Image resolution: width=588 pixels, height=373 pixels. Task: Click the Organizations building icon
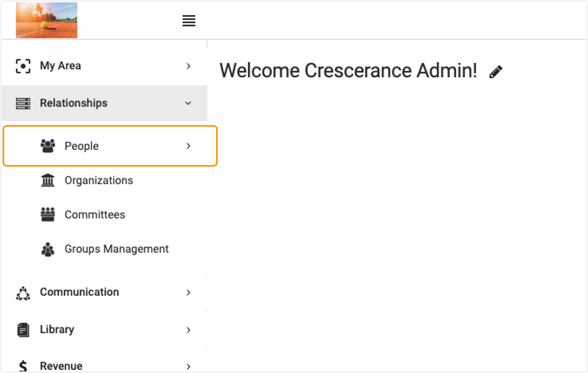[48, 180]
